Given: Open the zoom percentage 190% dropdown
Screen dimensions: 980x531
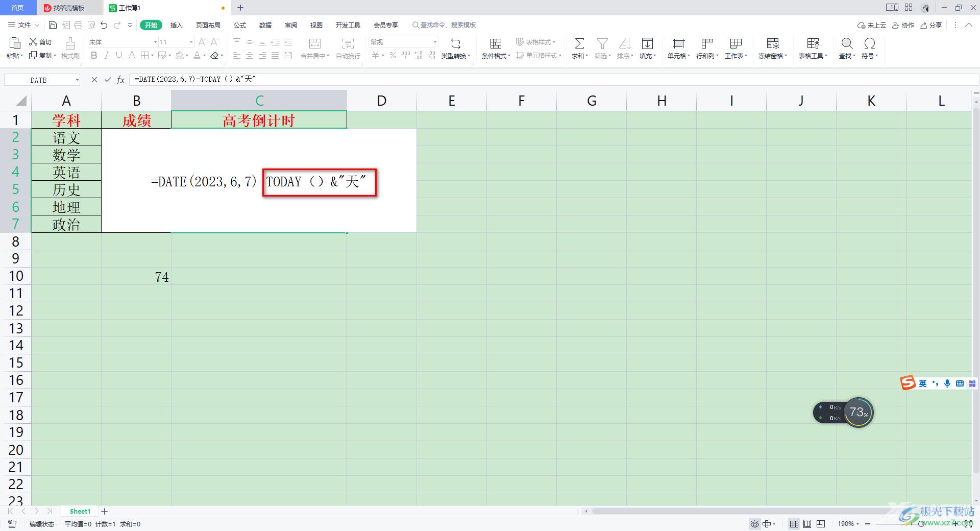Looking at the screenshot, I should pos(848,524).
